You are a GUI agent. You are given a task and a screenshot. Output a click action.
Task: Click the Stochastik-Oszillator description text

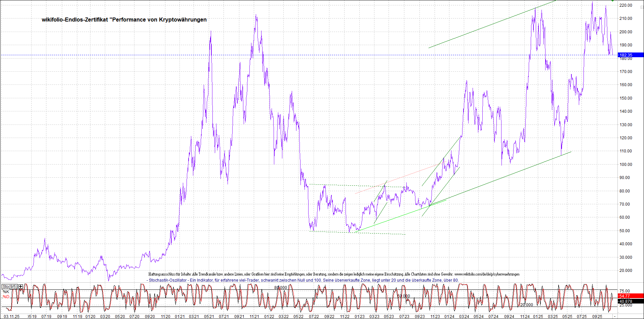pyautogui.click(x=303, y=280)
